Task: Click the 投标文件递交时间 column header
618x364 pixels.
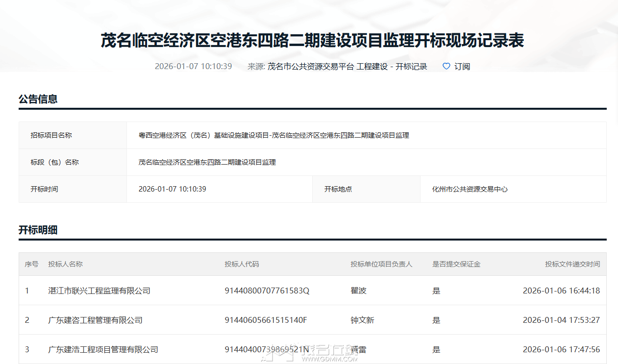Action: tap(572, 264)
